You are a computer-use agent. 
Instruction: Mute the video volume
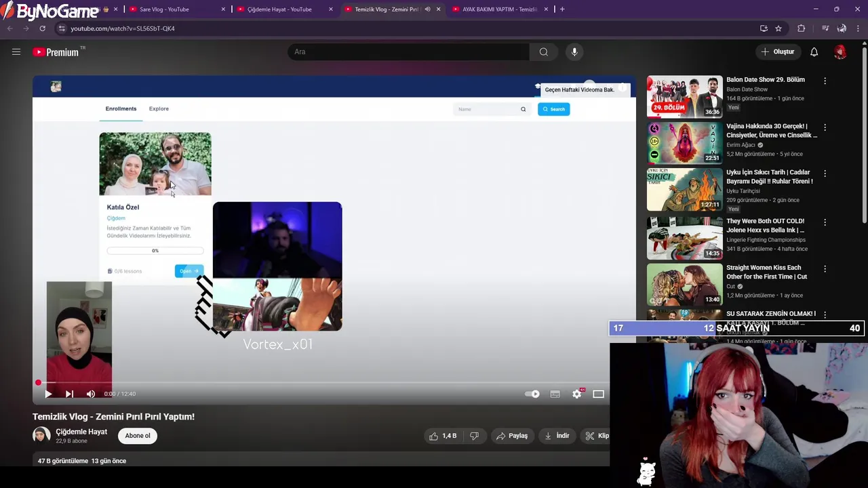[x=91, y=394]
